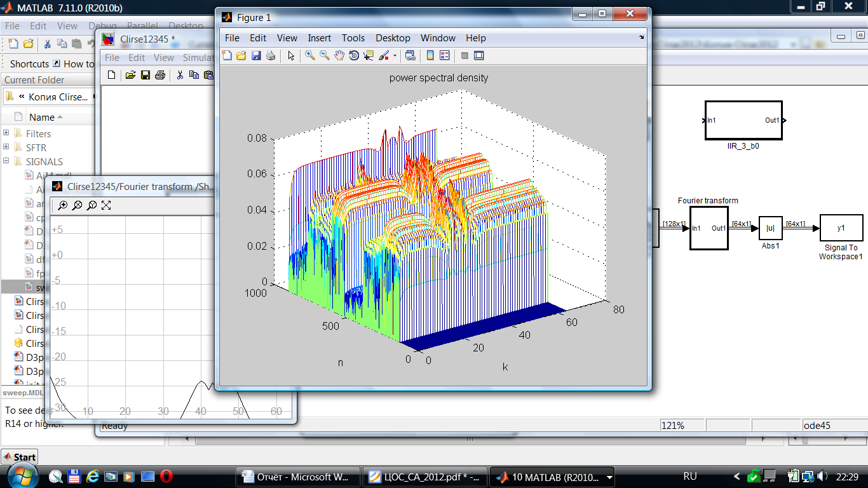Collapse the SIGNALS folder
Viewport: 868px width, 488px height.
[x=6, y=161]
